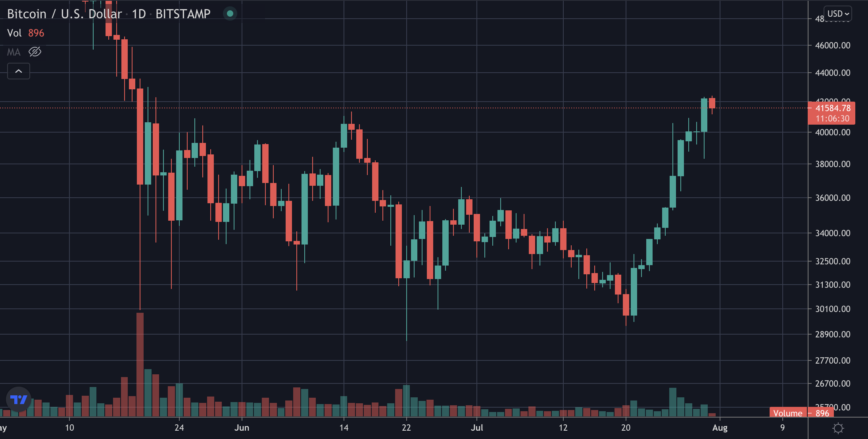The height and width of the screenshot is (439, 868).
Task: Click the latest red candlestick near 41584
Action: [712, 103]
